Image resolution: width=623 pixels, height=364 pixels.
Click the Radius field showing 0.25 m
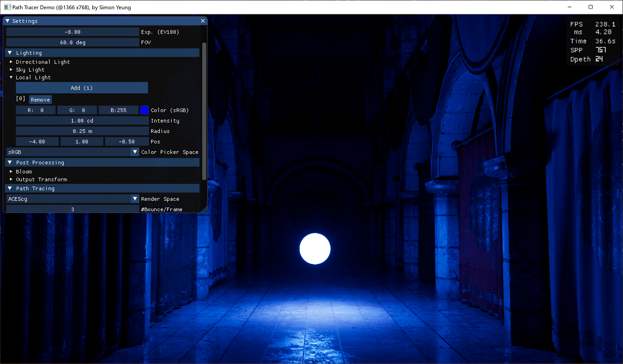coord(82,131)
